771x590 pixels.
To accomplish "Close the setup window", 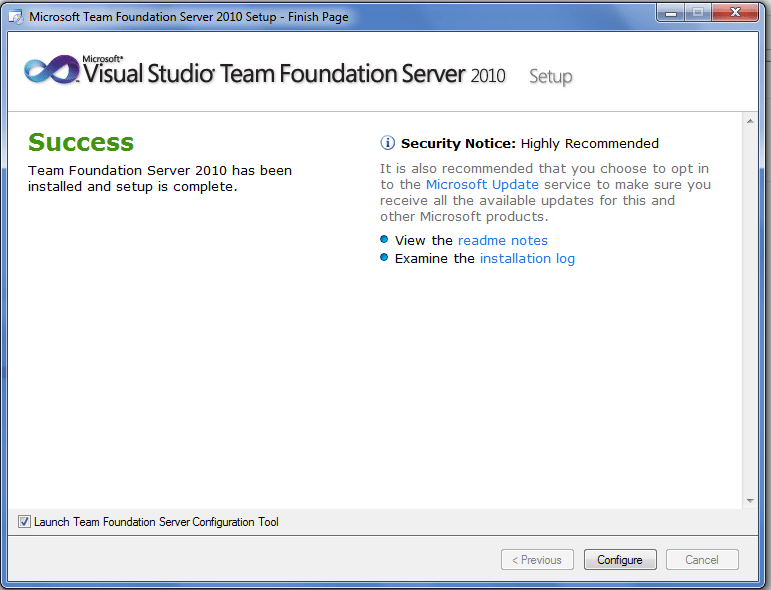I will tap(735, 13).
